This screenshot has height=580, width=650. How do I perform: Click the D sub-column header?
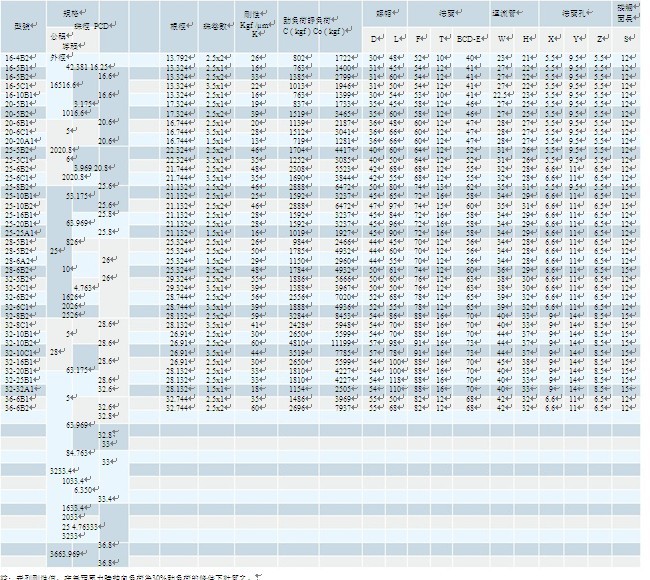click(x=374, y=38)
